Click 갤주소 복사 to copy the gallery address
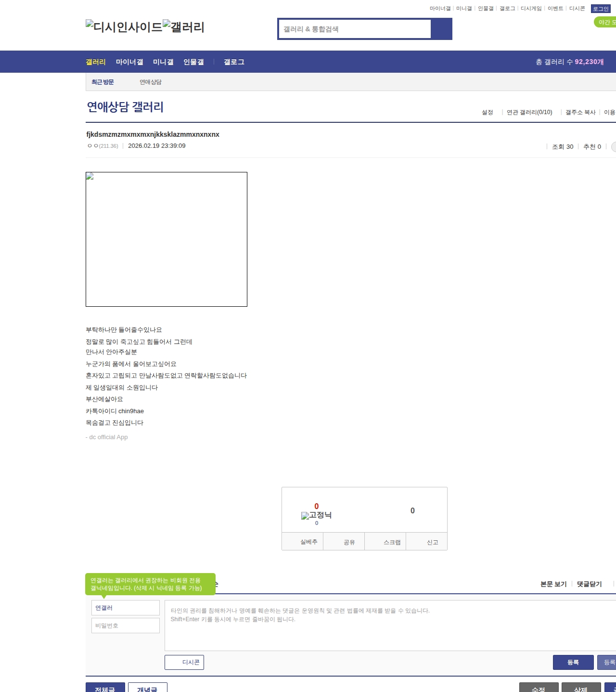The height and width of the screenshot is (692, 616). [580, 112]
